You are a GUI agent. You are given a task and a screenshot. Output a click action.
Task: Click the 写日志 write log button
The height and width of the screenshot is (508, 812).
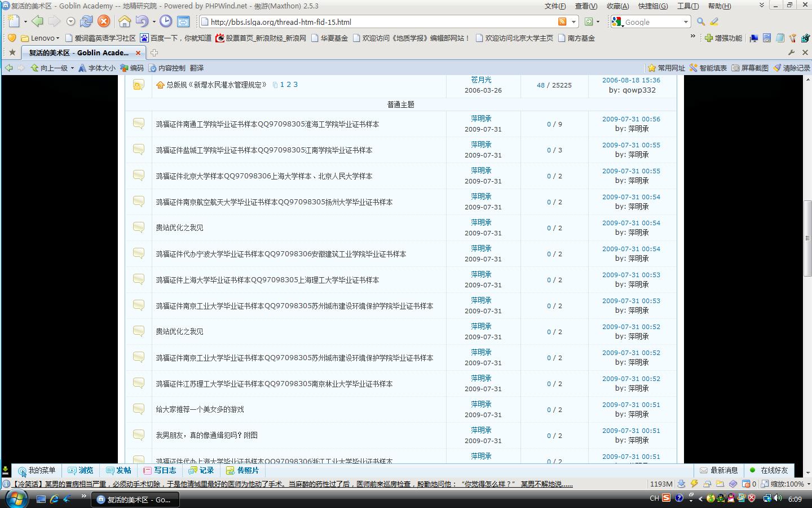pyautogui.click(x=160, y=470)
